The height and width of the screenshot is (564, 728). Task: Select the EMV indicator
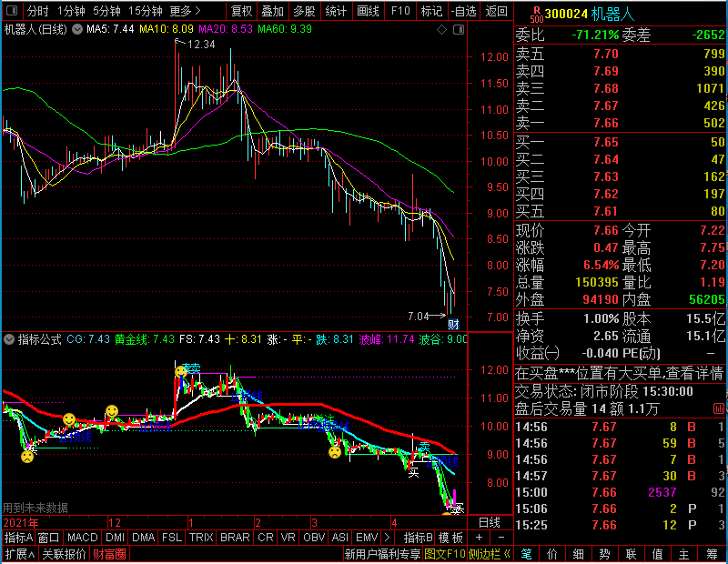click(367, 538)
